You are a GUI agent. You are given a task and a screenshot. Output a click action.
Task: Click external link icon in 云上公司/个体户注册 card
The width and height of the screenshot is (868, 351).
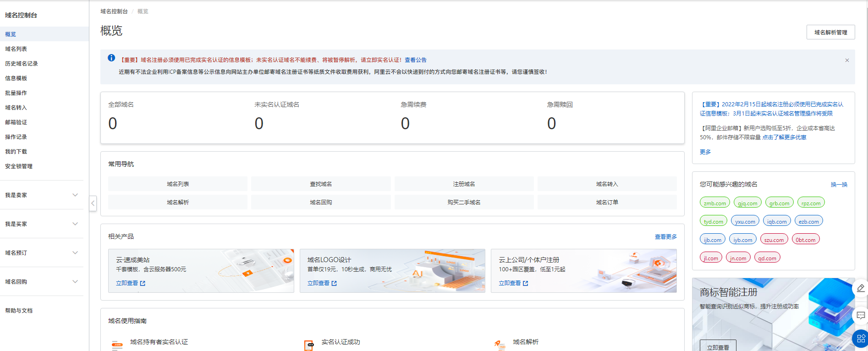tap(525, 284)
